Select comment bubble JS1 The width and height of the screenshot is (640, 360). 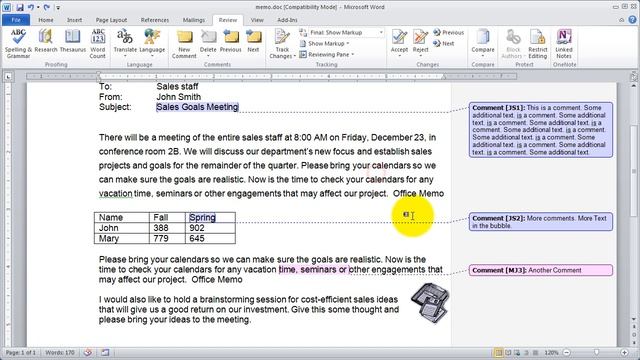point(541,130)
